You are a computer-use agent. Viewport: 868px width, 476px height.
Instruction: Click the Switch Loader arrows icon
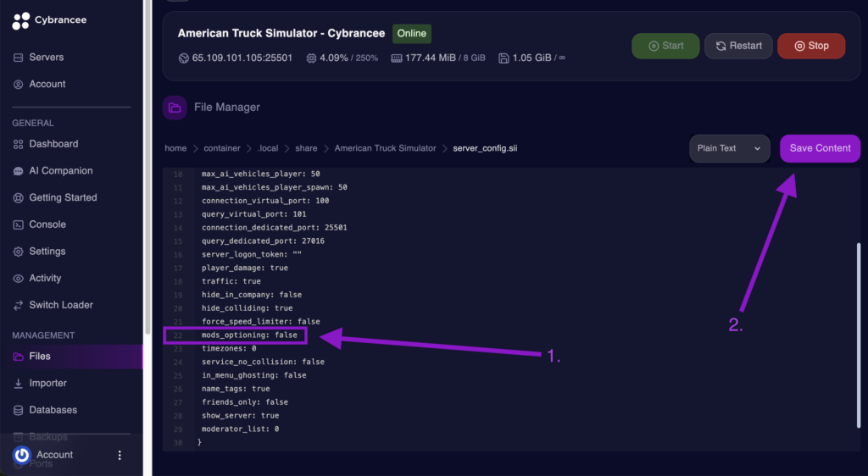[19, 305]
